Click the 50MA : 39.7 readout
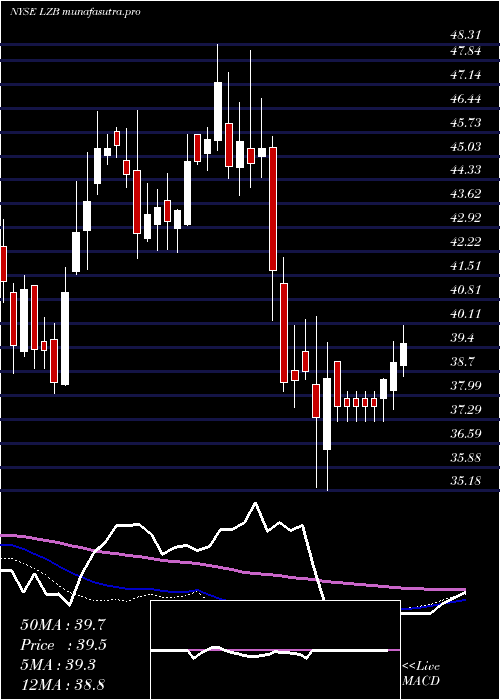The width and height of the screenshot is (500, 700). 62,625
